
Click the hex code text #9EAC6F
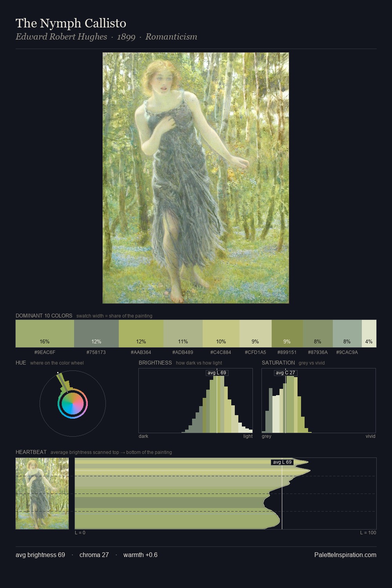point(45,352)
